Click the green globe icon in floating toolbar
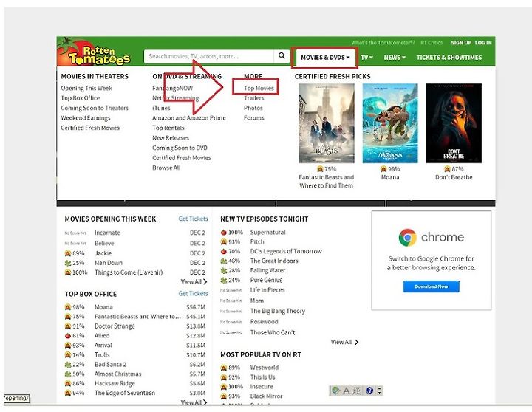Screen dimensions: 532x412 (x=335, y=391)
